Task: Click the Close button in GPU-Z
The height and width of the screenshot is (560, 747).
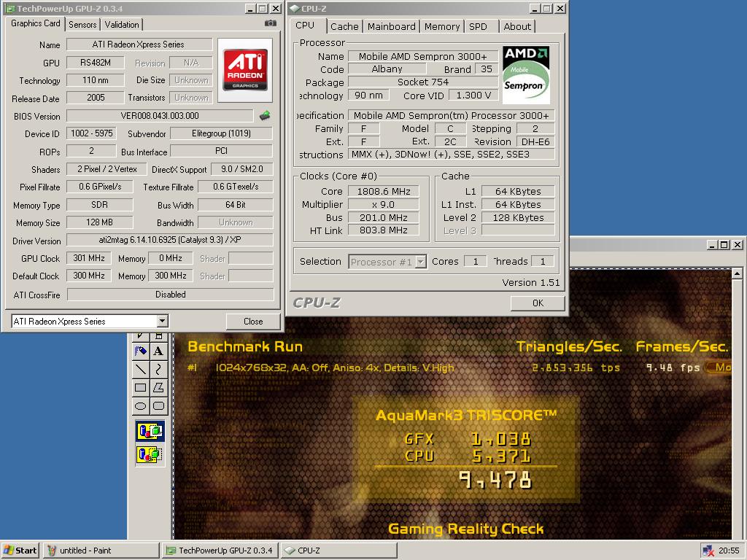Action: (x=253, y=322)
